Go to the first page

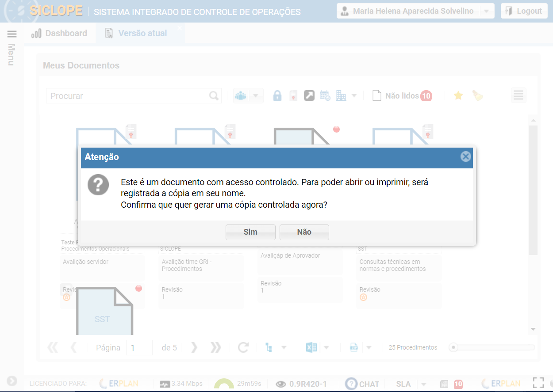tap(53, 348)
